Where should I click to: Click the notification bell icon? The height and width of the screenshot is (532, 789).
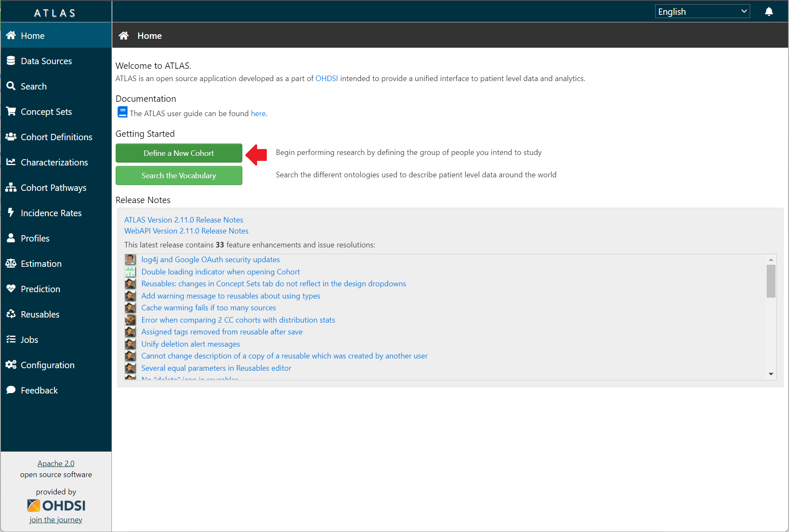(769, 11)
